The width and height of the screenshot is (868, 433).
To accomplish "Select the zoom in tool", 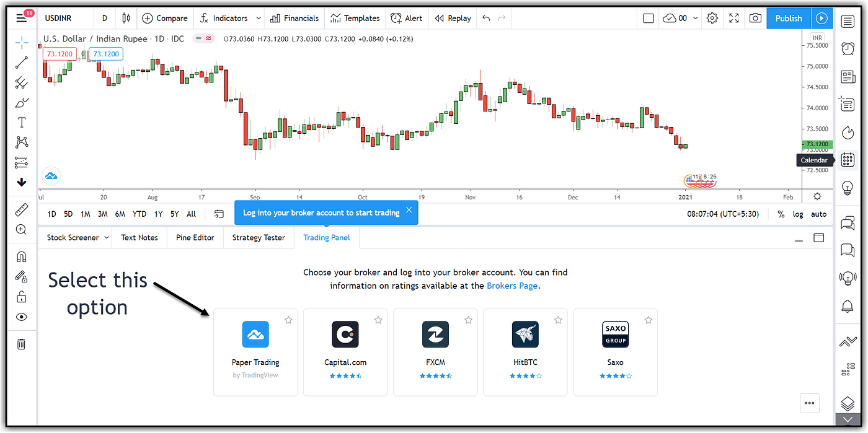I will click(21, 230).
